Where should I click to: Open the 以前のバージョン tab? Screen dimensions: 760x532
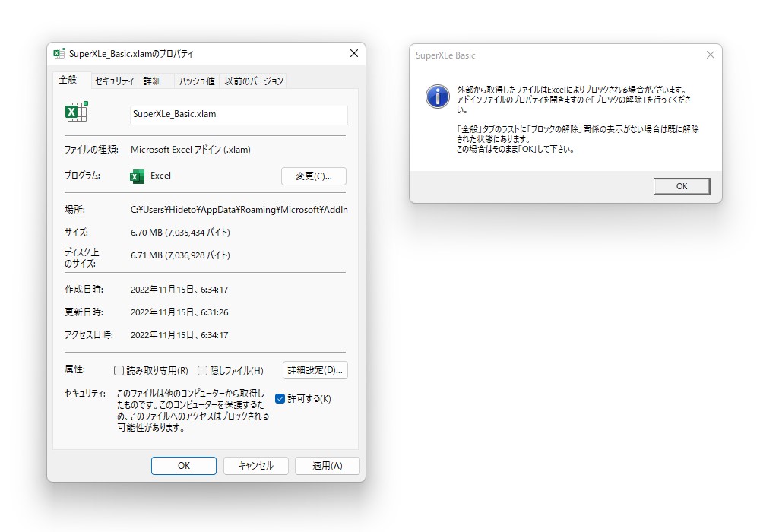tap(252, 80)
